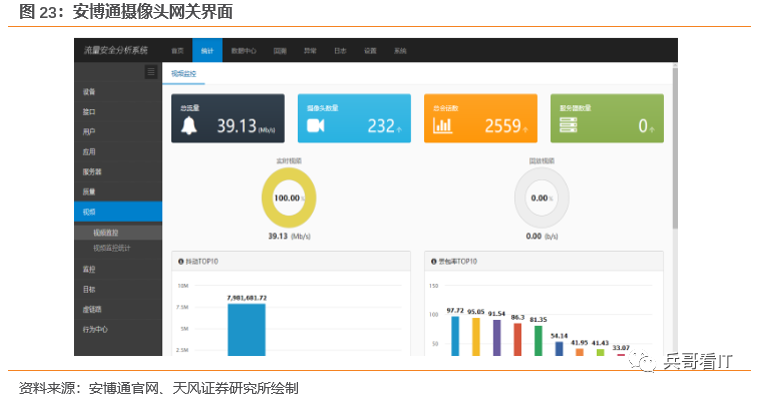The height and width of the screenshot is (394, 757).
Task: Click the '39.13 (Mb/s)' label under yellow donut
Action: click(289, 236)
